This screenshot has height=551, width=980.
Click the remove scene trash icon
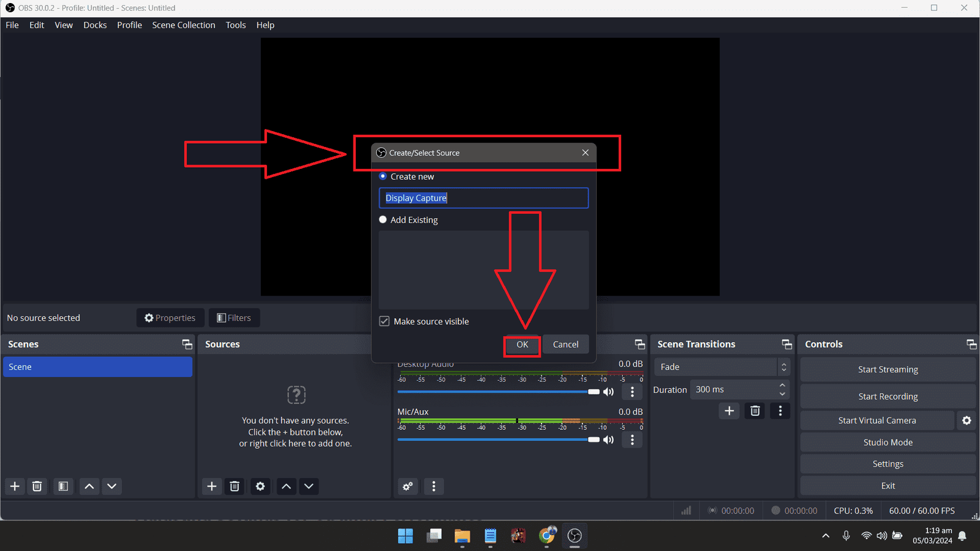[37, 486]
